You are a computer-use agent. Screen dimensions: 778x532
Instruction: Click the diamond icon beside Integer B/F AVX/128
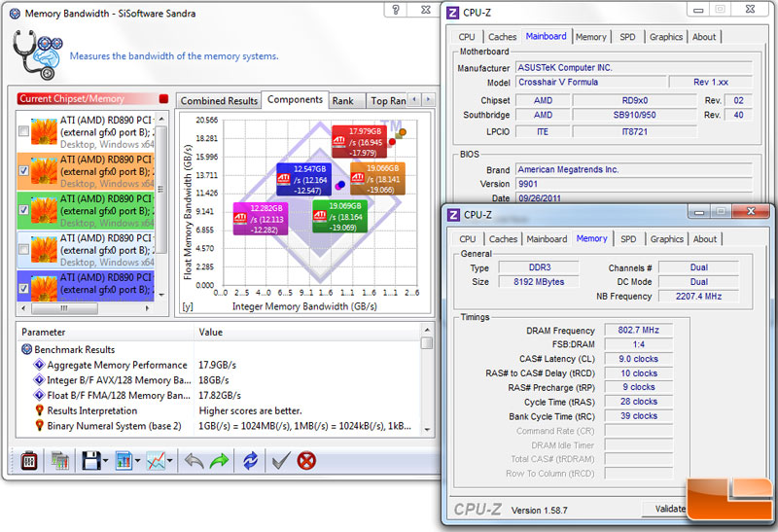39,380
